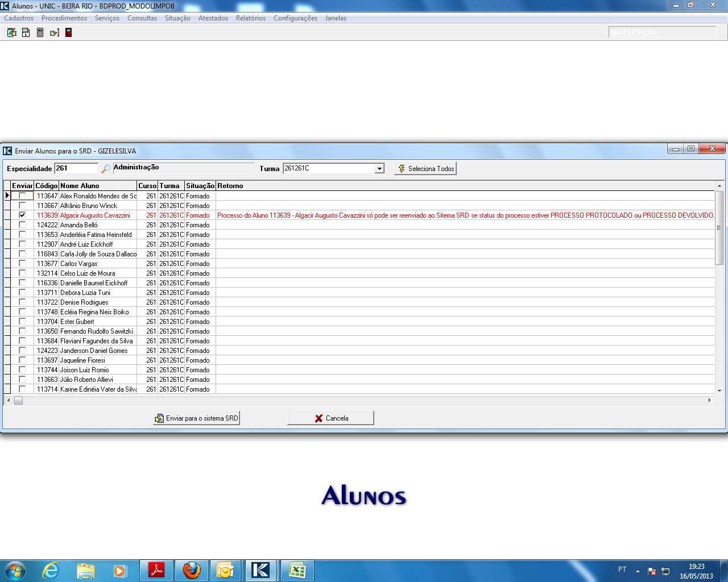Click Enviar para o sistema SRD button
The width and height of the screenshot is (728, 582).
point(197,418)
